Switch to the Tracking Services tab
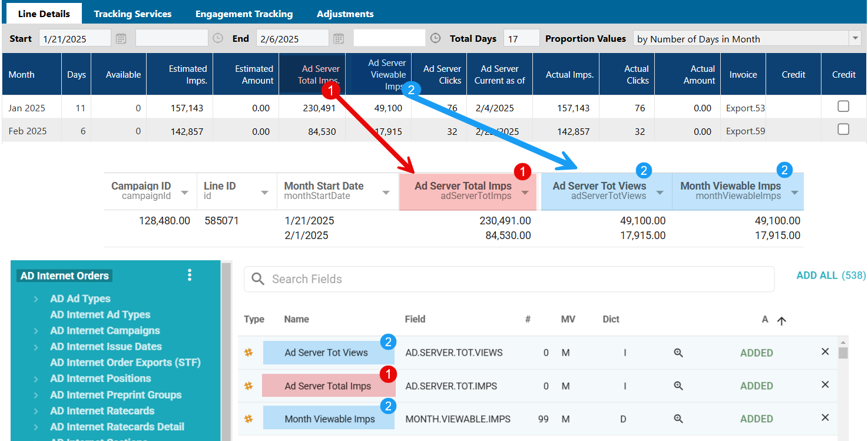This screenshot has height=441, width=868. point(132,14)
